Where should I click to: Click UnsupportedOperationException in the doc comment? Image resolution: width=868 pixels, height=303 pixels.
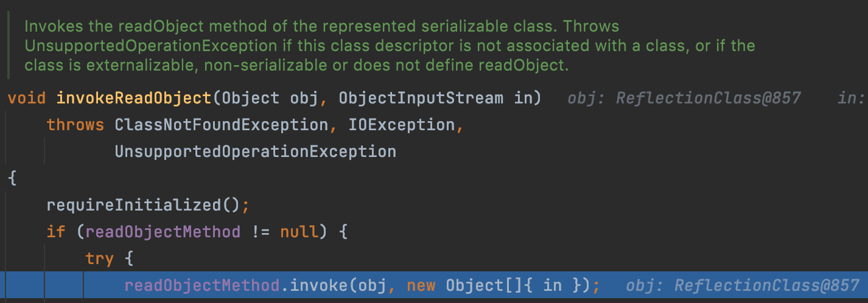[x=150, y=46]
